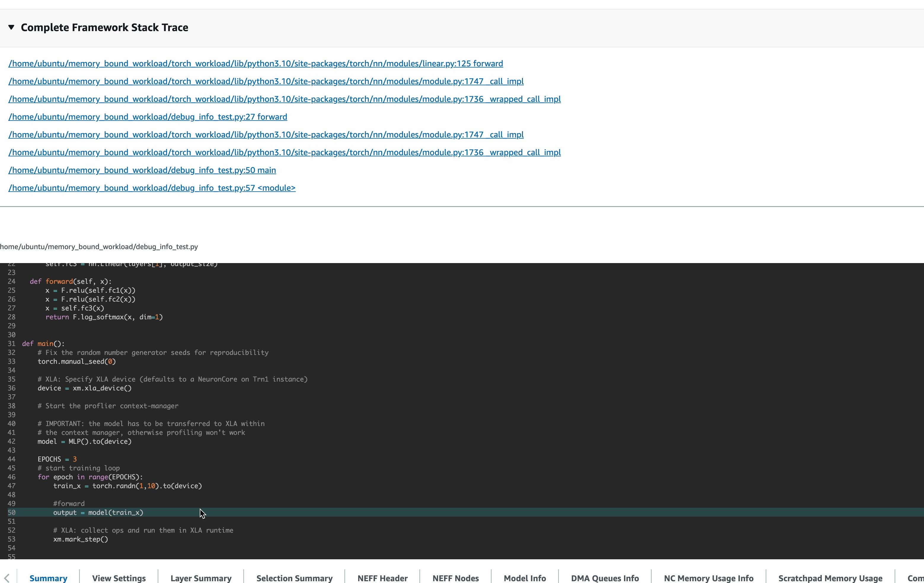The height and width of the screenshot is (583, 924).
Task: Open the debug_info_test.py:57 module link
Action: [152, 188]
